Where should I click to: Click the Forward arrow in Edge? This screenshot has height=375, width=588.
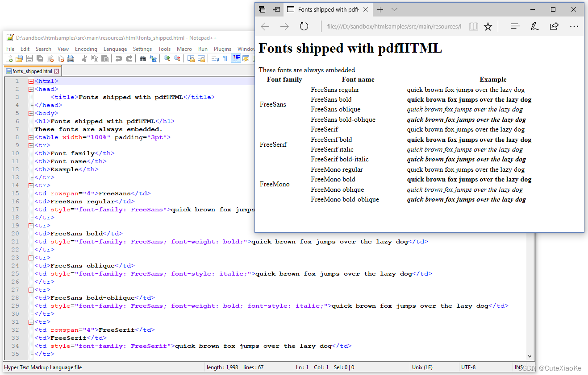(x=284, y=27)
